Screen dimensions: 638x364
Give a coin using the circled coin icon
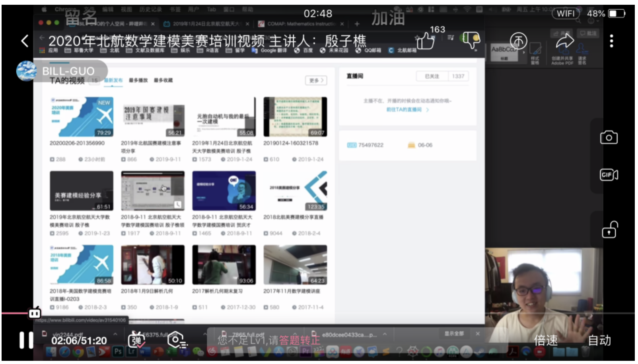click(x=518, y=41)
